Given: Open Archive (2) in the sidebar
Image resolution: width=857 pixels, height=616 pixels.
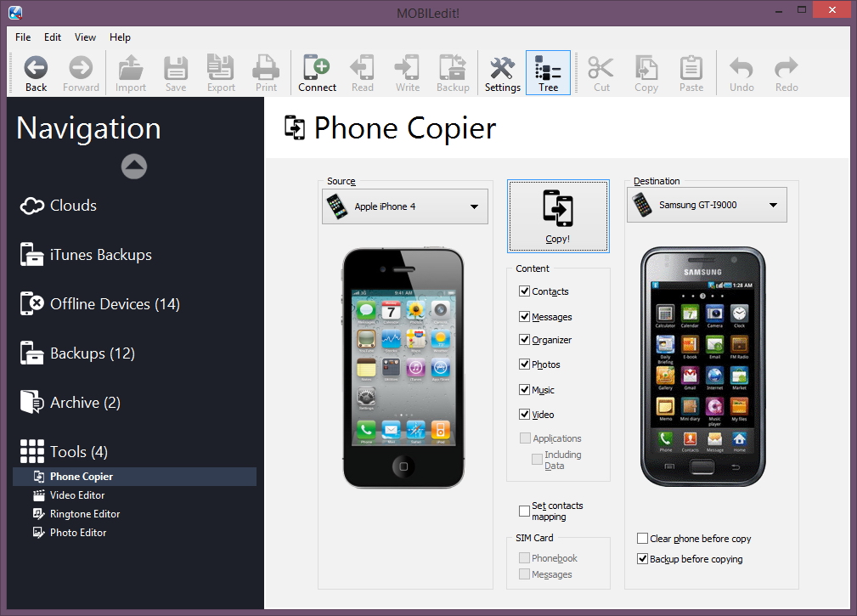Looking at the screenshot, I should (85, 403).
